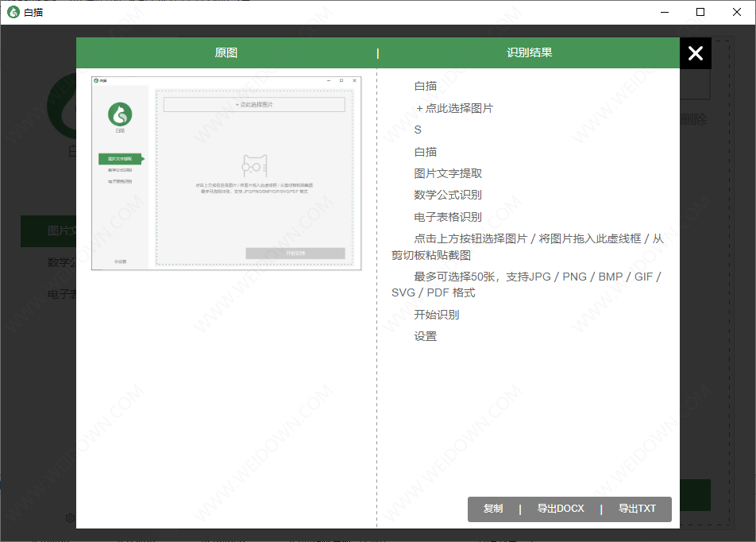Click the 'S' result line
756x542 pixels.
(x=418, y=130)
